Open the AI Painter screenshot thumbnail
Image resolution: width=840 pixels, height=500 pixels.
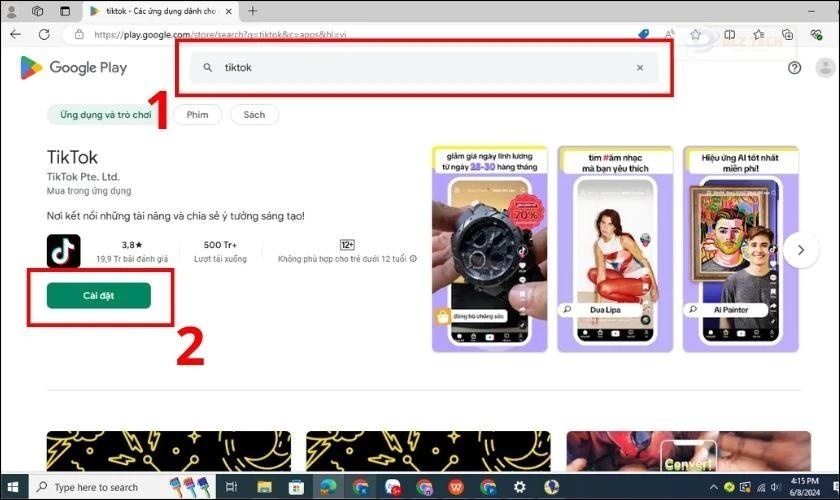coord(740,249)
